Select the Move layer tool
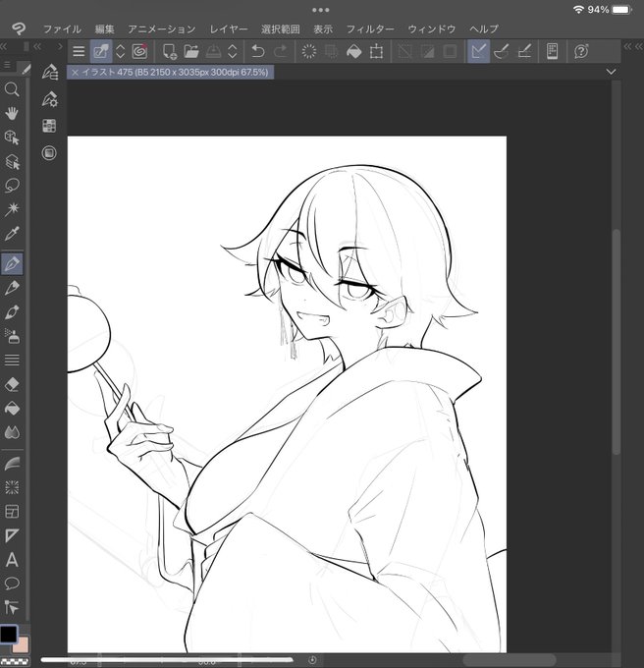Viewport: 644px width, 668px height. [x=12, y=161]
